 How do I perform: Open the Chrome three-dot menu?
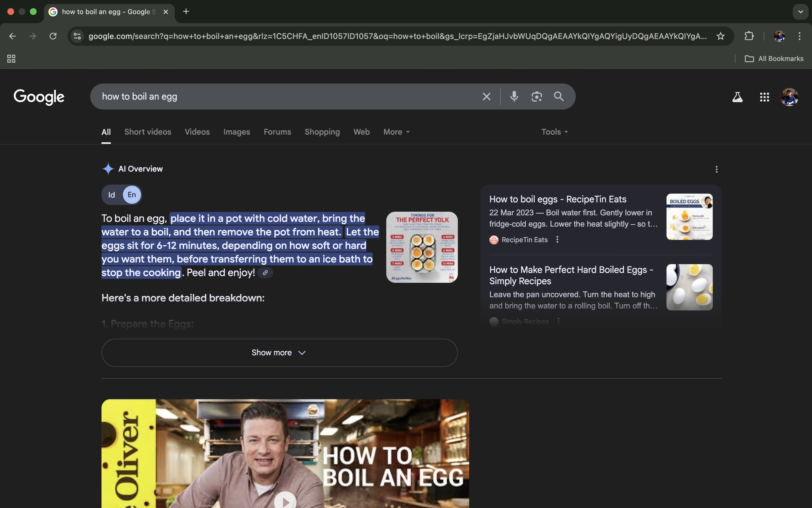tap(800, 36)
